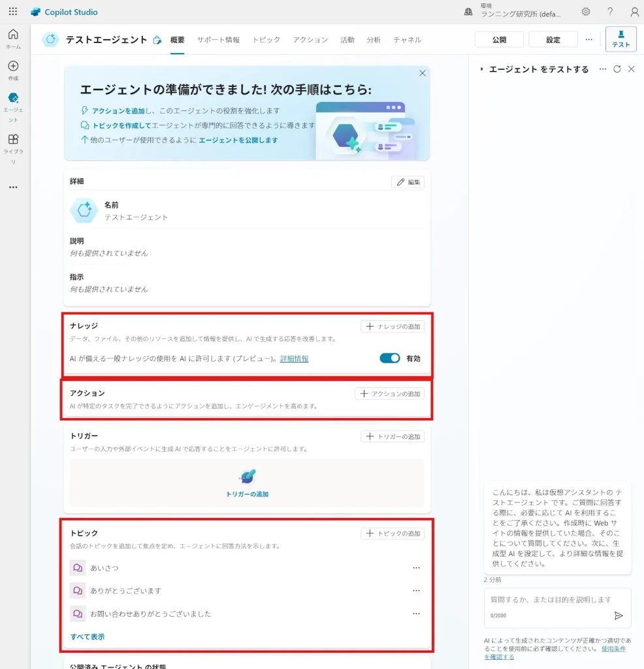The width and height of the screenshot is (644, 669).
Task: Open the app launcher waffle icon
Action: click(x=13, y=12)
